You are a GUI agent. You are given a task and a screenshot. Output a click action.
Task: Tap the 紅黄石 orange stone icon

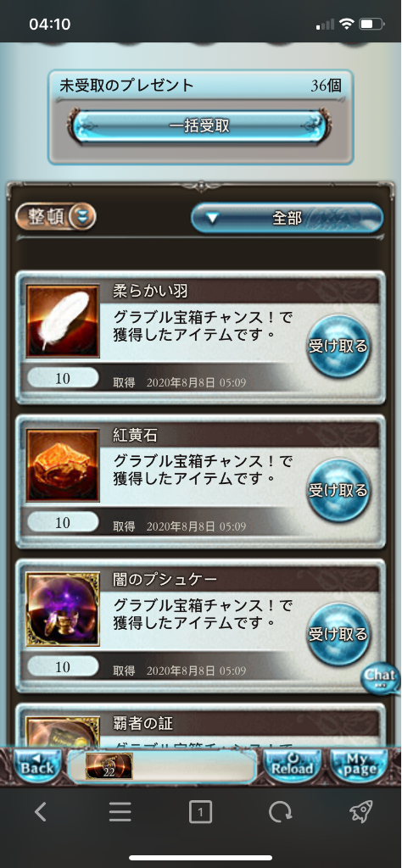[63, 465]
